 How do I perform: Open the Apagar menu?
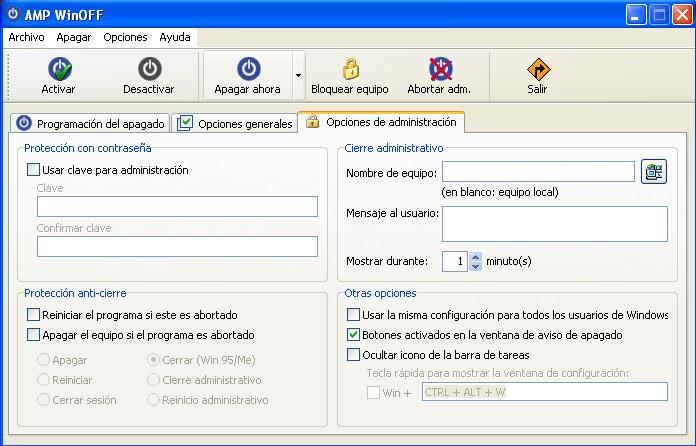74,37
